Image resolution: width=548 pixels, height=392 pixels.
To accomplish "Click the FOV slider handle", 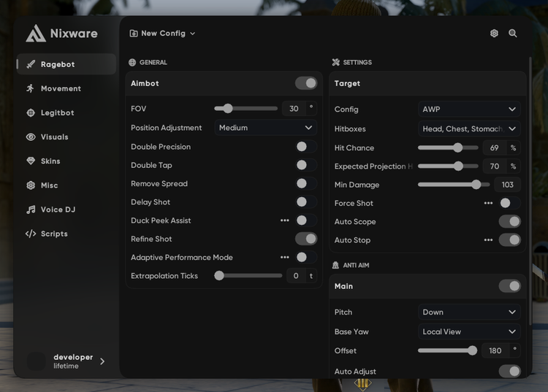I will [227, 109].
